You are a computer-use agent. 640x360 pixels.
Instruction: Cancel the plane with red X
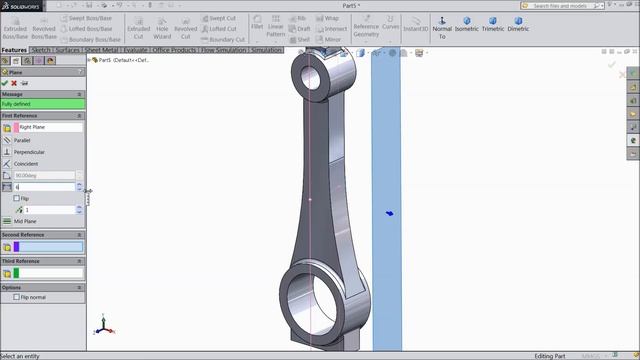tap(14, 83)
